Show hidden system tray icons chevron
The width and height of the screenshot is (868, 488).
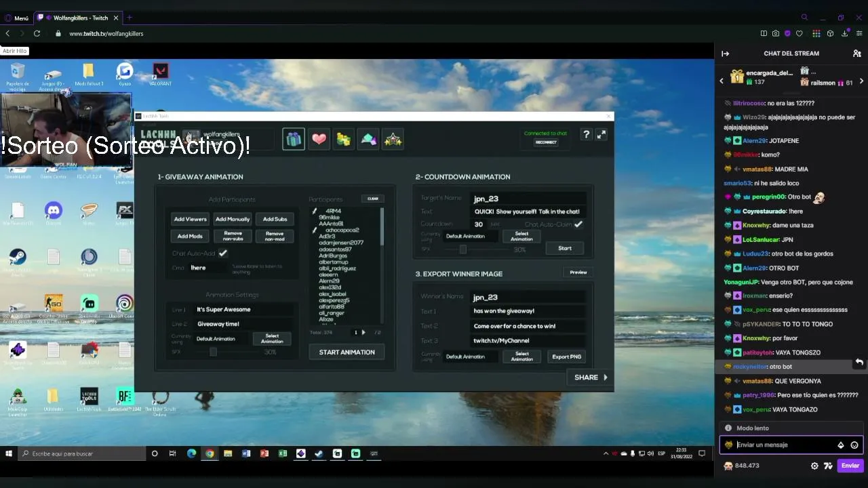click(606, 453)
